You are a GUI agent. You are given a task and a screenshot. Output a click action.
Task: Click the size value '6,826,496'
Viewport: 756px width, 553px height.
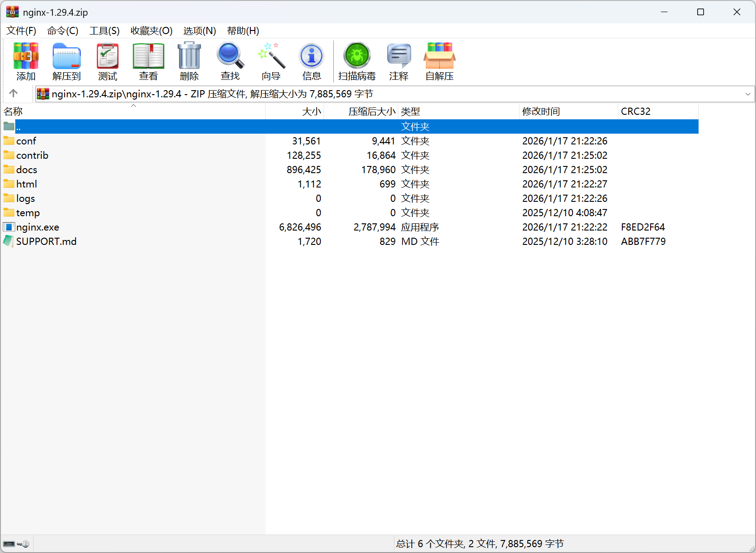point(300,227)
